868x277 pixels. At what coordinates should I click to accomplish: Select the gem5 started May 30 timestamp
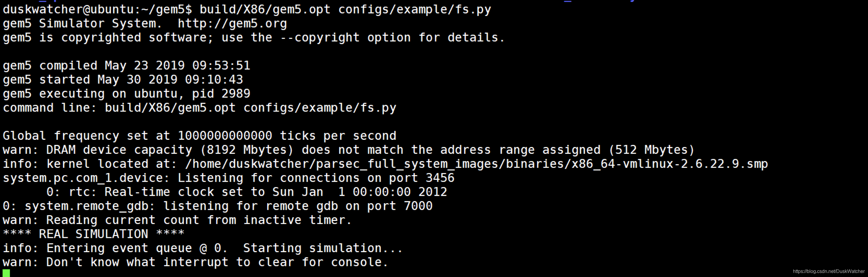click(x=170, y=79)
